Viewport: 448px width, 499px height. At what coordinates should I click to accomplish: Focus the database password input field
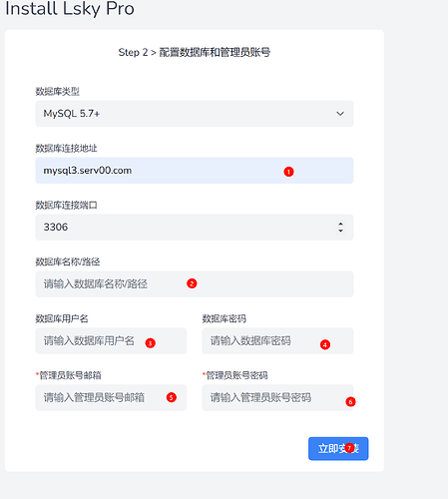[277, 341]
